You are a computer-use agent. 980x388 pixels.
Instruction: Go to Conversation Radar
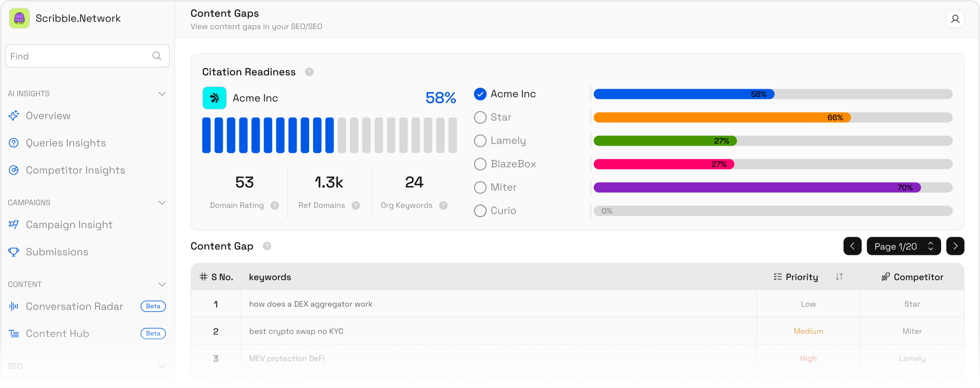[x=75, y=306]
